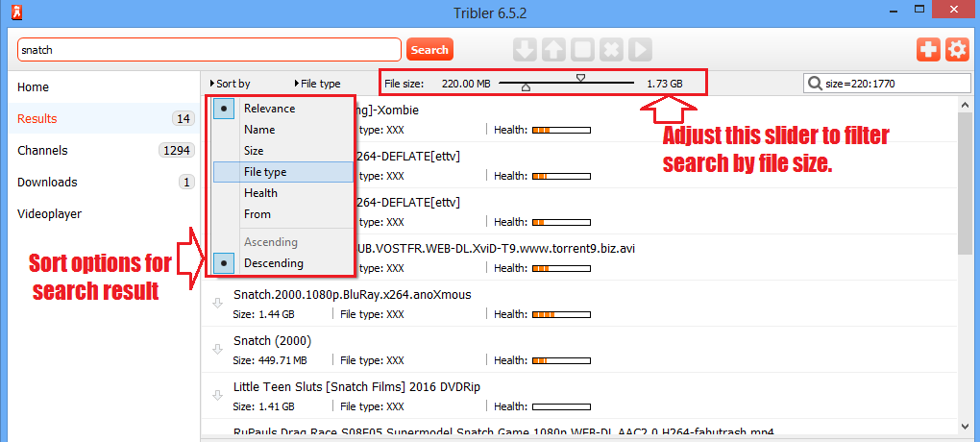Click the play triangle toolbar icon
Viewport: 980px width, 442px height.
(x=640, y=49)
